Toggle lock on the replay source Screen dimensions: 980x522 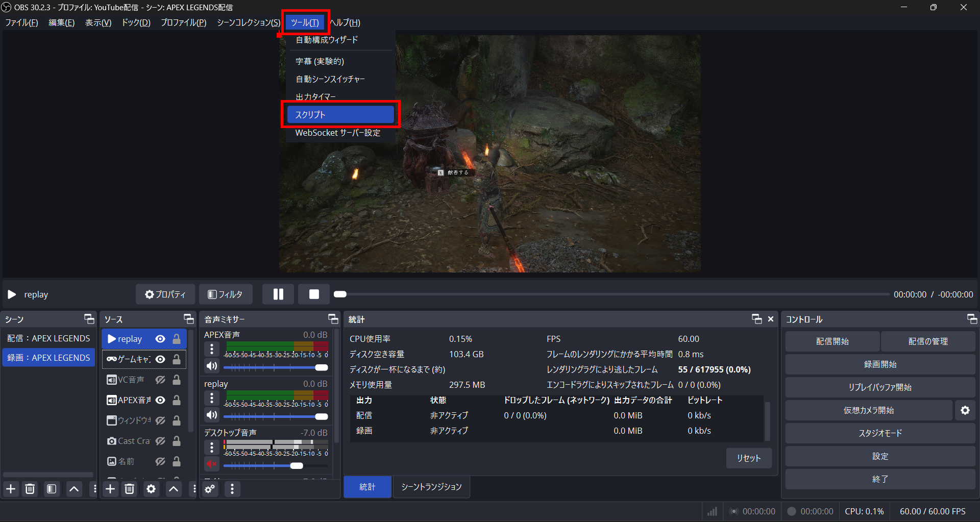(x=177, y=339)
